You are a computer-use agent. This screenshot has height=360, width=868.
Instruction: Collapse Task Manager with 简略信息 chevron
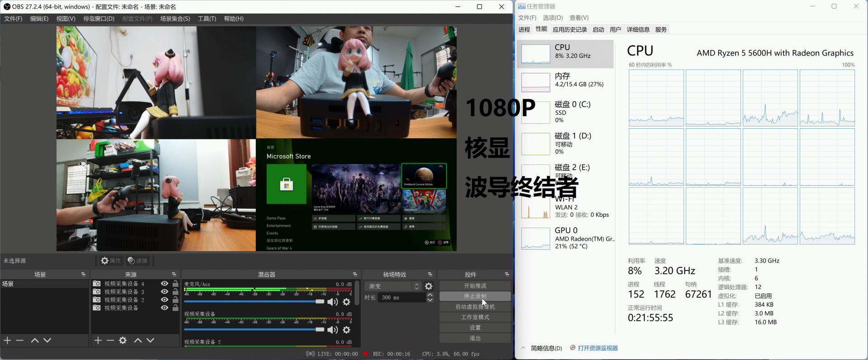coord(523,348)
